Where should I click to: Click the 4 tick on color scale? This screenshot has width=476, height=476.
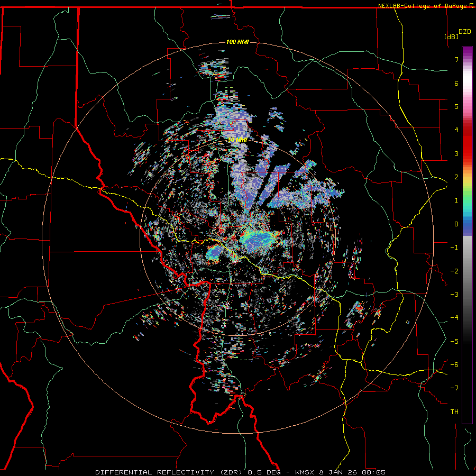point(456,130)
